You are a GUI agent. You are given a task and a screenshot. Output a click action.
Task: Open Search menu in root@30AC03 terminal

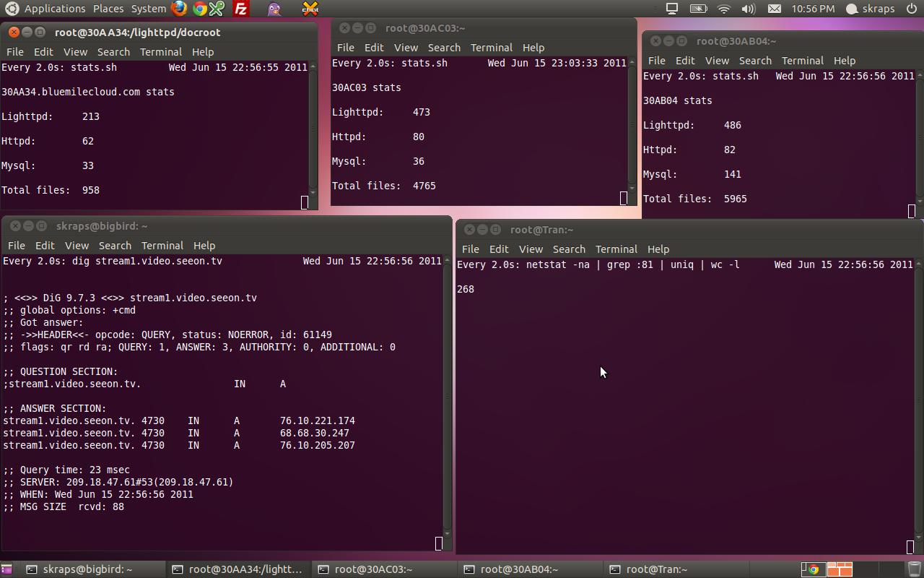(x=444, y=48)
